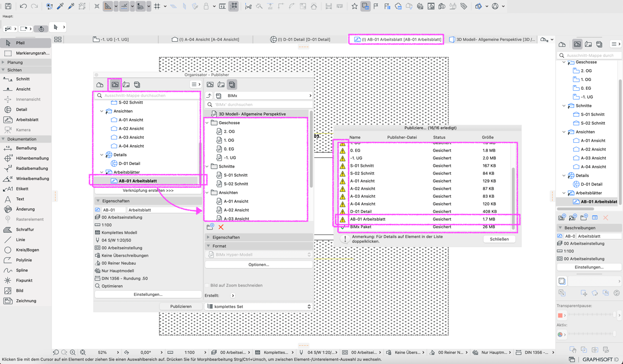Toggle the grid snap hash icon
Viewport: 623px width, 364px height.
[x=157, y=6]
